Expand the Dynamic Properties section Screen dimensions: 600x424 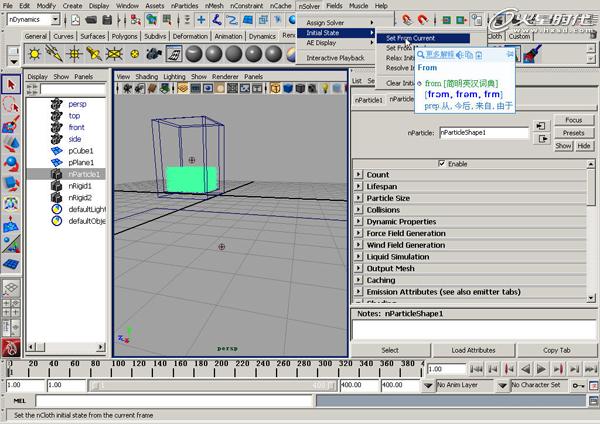358,221
